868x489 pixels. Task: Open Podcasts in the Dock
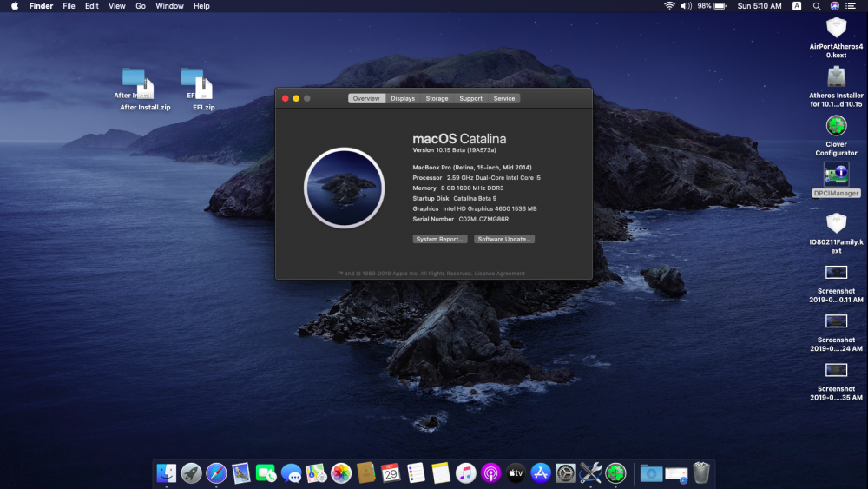tap(490, 473)
